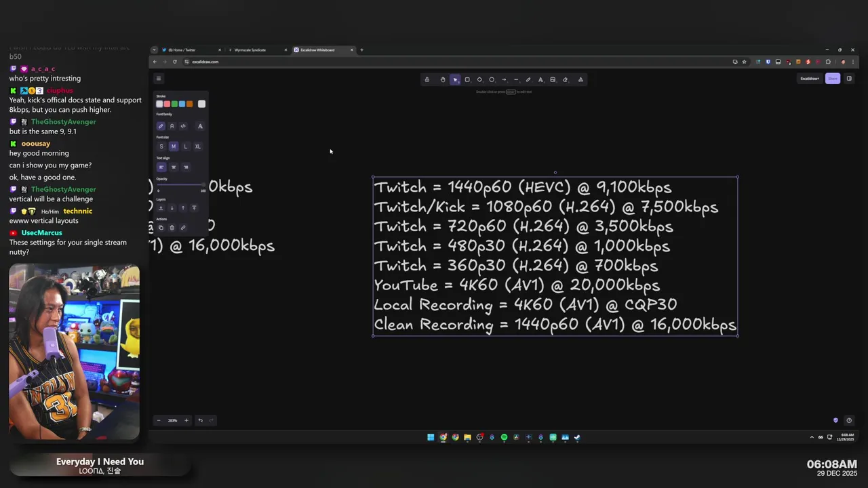Open a new browser tab
868x488 pixels.
(361, 49)
